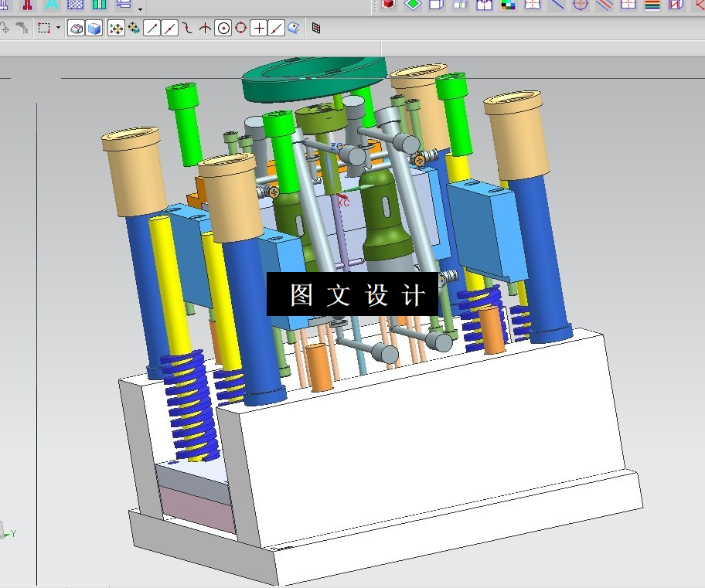Toggle the Arc Center snap option

[223, 29]
